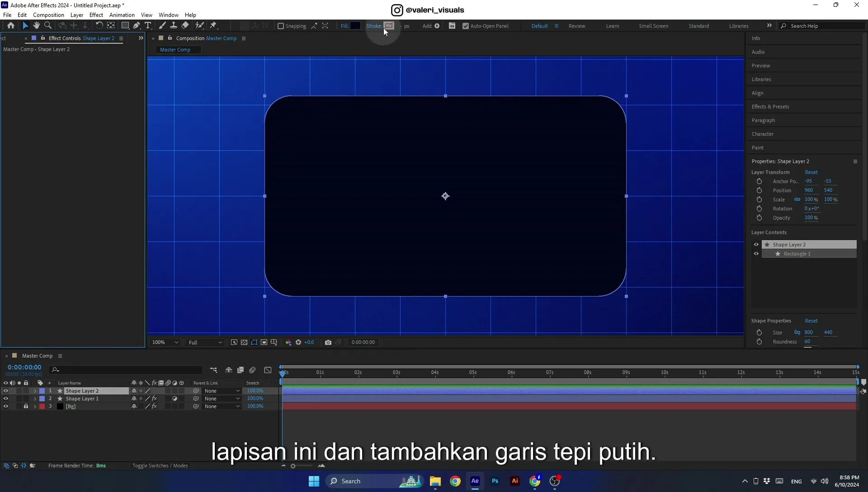Select the Eraser tool
The width and height of the screenshot is (868, 492).
(x=185, y=26)
